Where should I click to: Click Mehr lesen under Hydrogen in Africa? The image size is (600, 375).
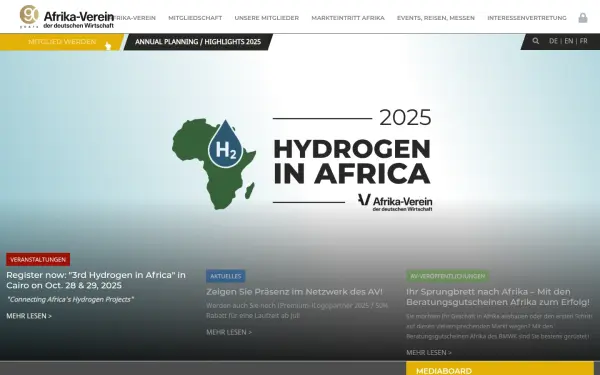29,316
